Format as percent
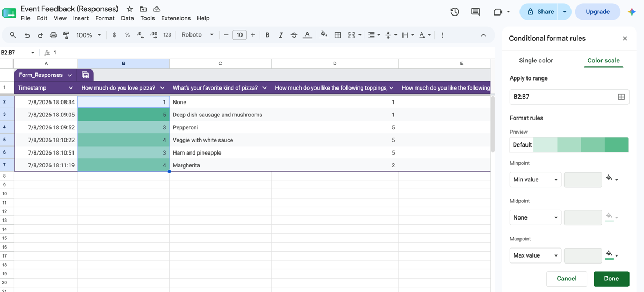This screenshot has width=644, height=292. coord(127,35)
